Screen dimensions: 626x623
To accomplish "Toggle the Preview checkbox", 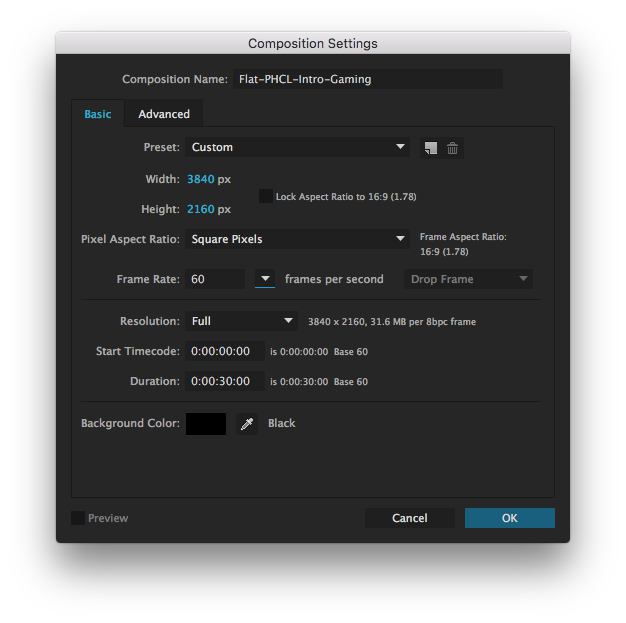I will 77,518.
